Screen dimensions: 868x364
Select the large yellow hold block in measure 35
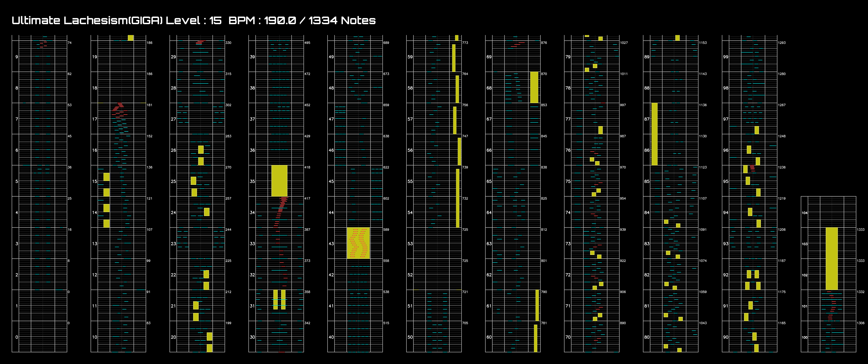tap(279, 181)
